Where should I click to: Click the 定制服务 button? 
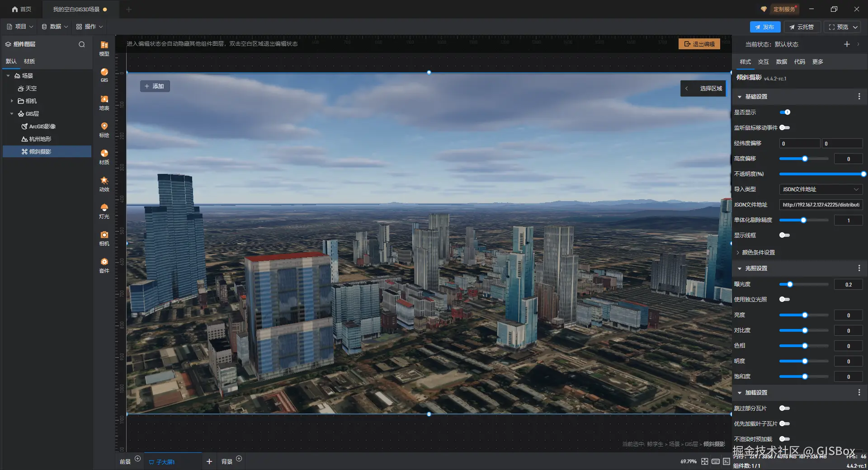click(x=784, y=9)
